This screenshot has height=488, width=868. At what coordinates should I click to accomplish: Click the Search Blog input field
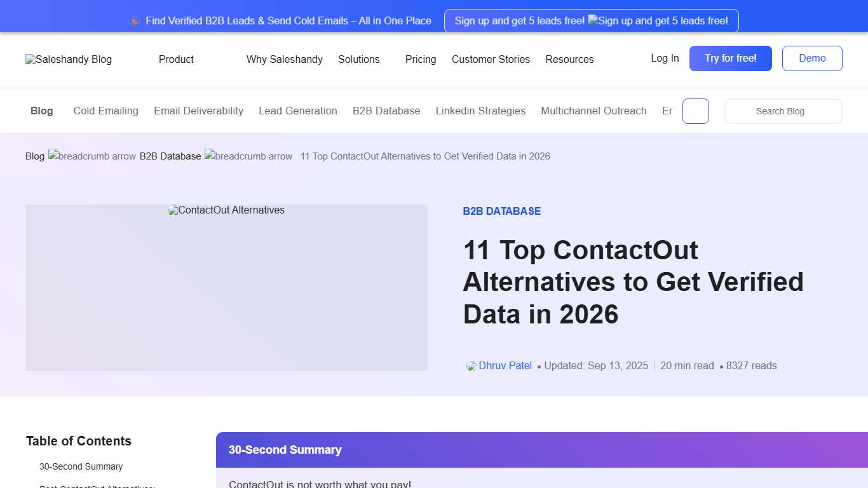[x=783, y=111]
